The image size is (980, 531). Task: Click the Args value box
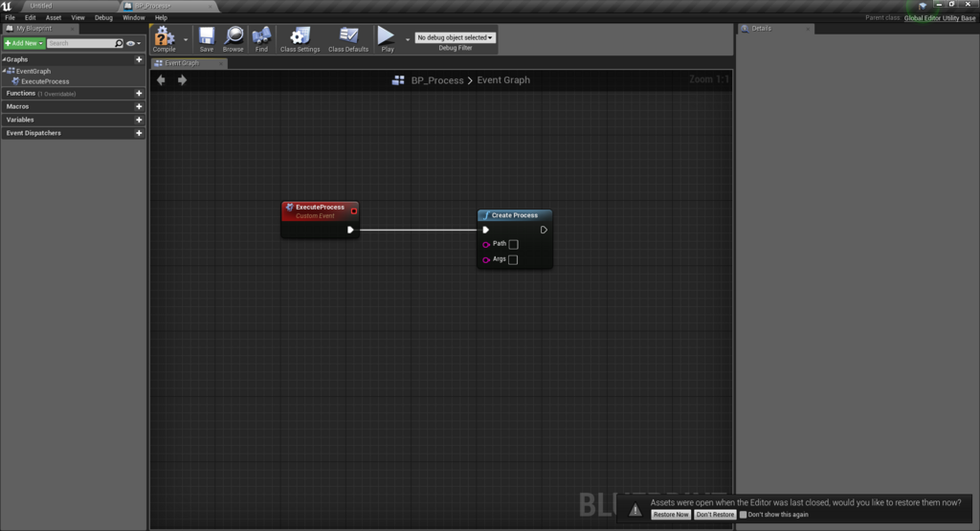pyautogui.click(x=513, y=259)
